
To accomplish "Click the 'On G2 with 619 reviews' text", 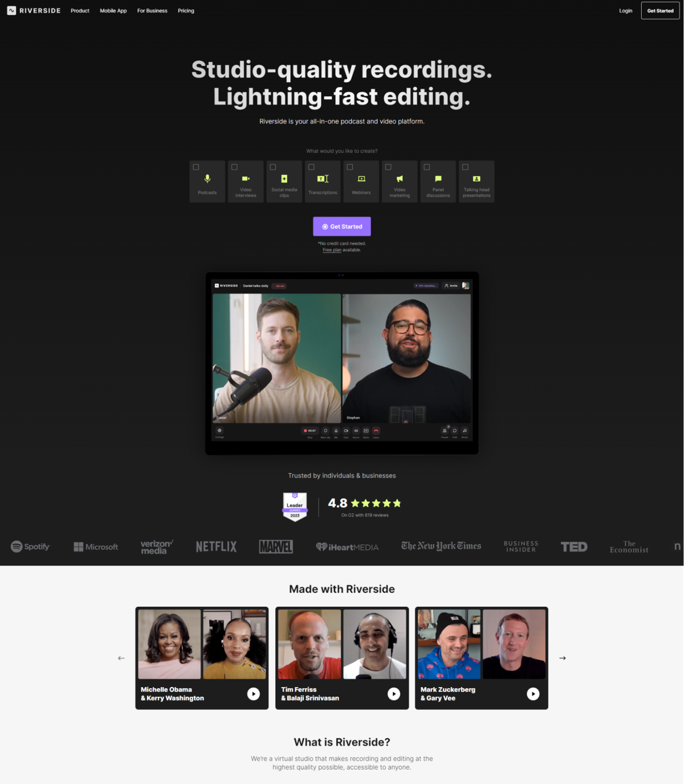I will tap(365, 515).
